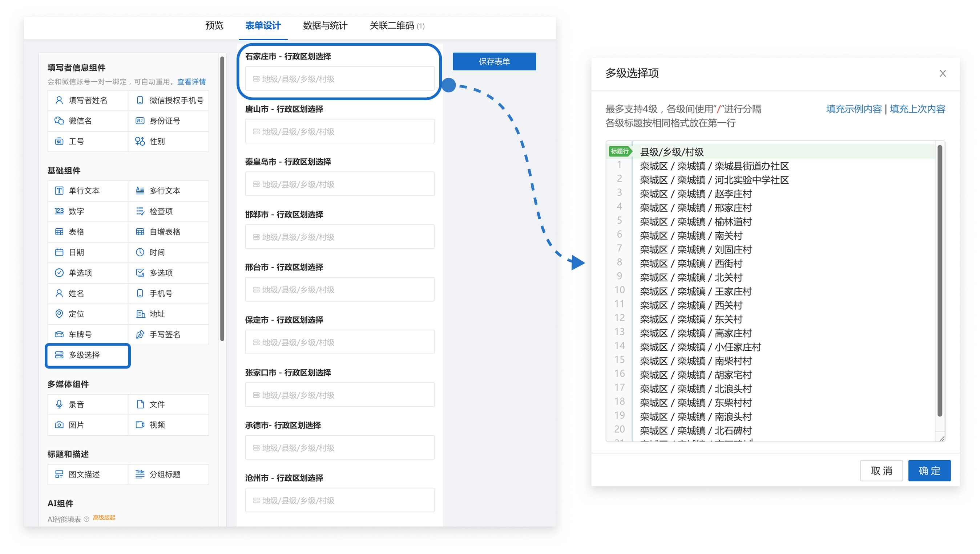This screenshot has width=980, height=554.
Task: Open 唐山市 行政区划选择 dropdown
Action: click(339, 132)
